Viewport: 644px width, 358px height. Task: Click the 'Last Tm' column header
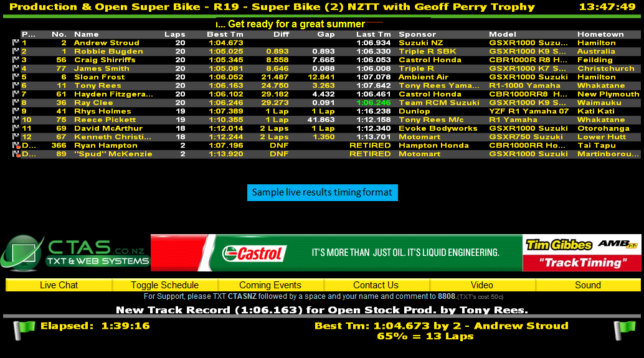[373, 34]
